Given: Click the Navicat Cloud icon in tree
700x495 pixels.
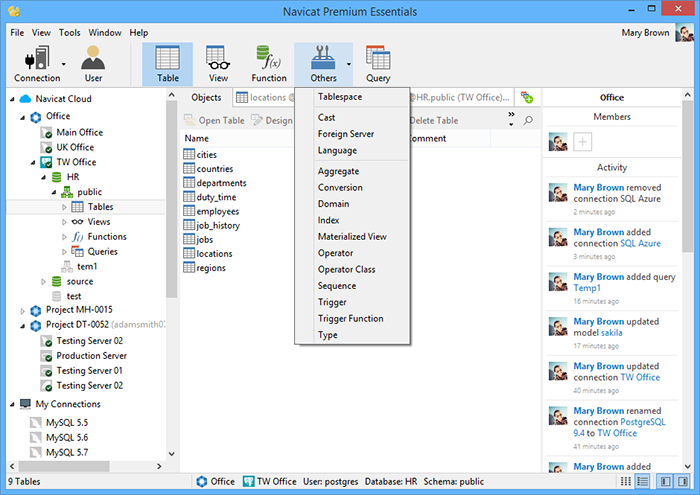Looking at the screenshot, I should pyautogui.click(x=25, y=99).
